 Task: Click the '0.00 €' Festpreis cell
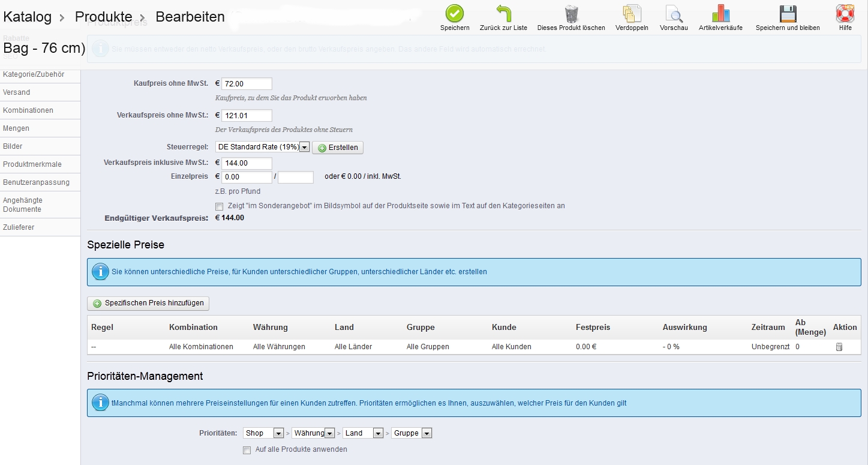[587, 347]
